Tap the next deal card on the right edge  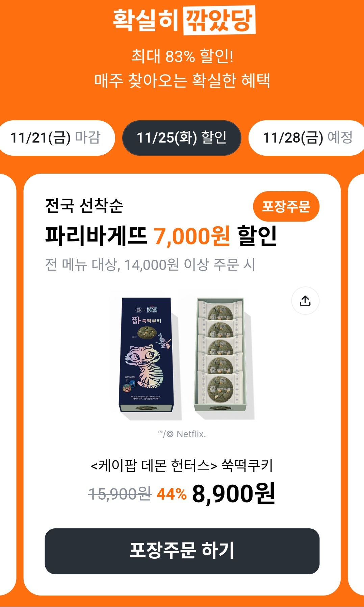[x=356, y=384]
